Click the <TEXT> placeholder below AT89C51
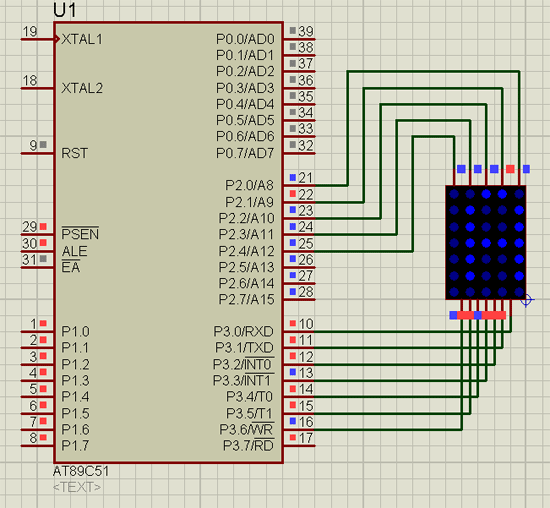The height and width of the screenshot is (508, 550). coord(77,487)
